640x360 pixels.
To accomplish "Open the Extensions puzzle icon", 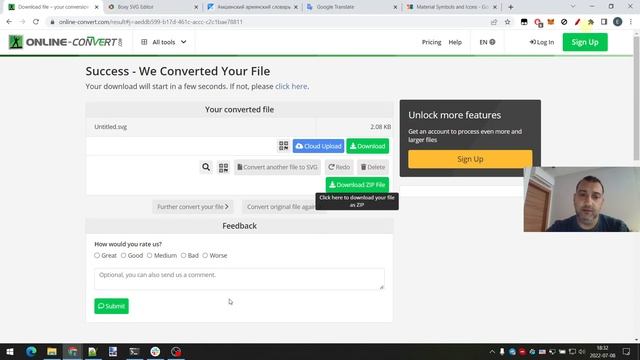I will [591, 22].
